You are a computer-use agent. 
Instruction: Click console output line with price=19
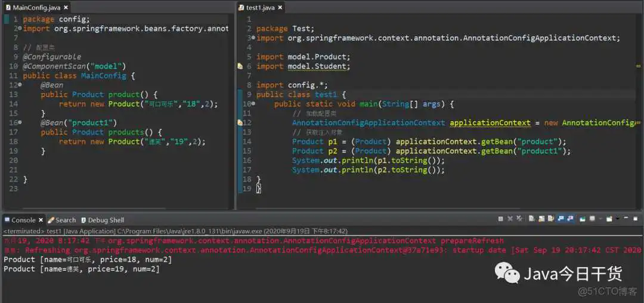pos(81,269)
